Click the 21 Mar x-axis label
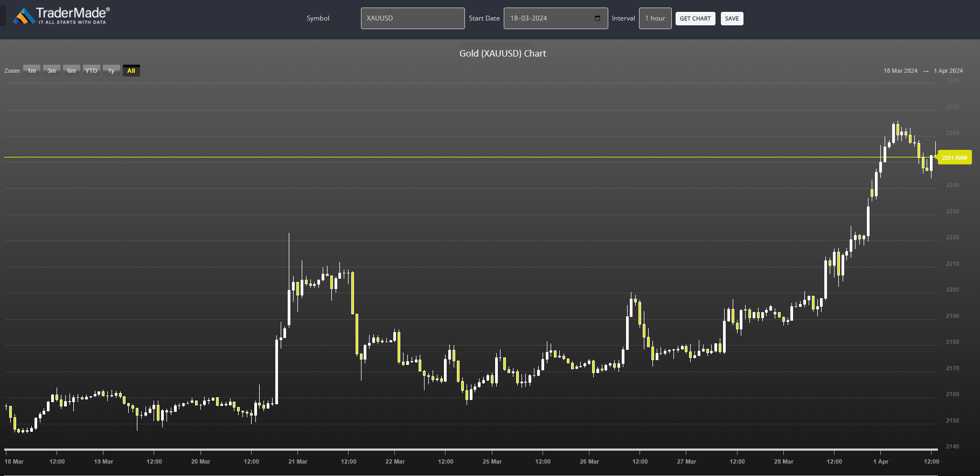Screen dimensions: 980x476 pyautogui.click(x=298, y=461)
